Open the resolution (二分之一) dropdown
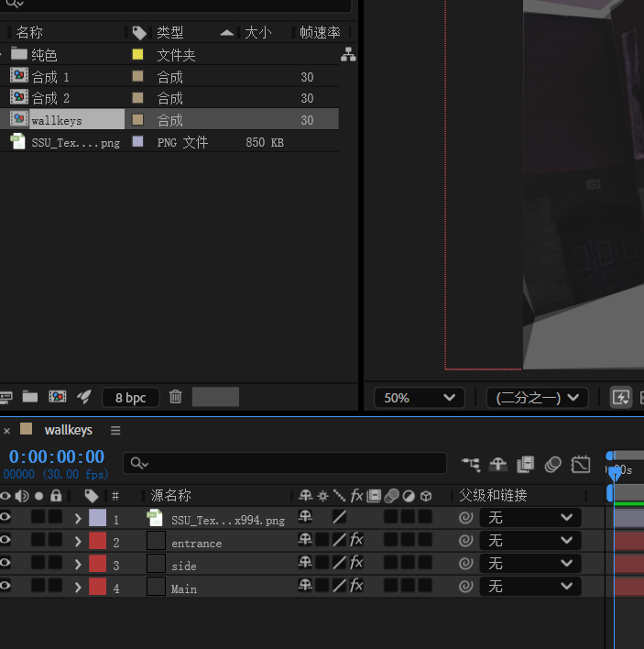 point(536,398)
